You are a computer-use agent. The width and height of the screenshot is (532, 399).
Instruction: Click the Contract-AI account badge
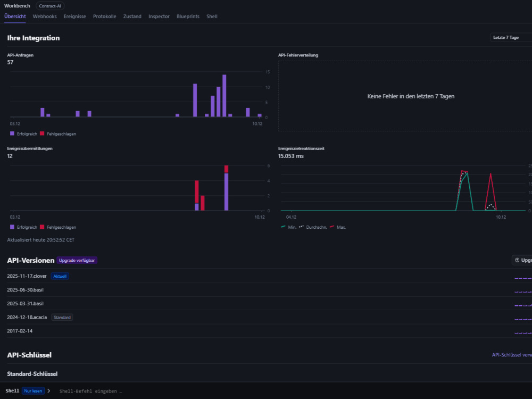(x=50, y=6)
